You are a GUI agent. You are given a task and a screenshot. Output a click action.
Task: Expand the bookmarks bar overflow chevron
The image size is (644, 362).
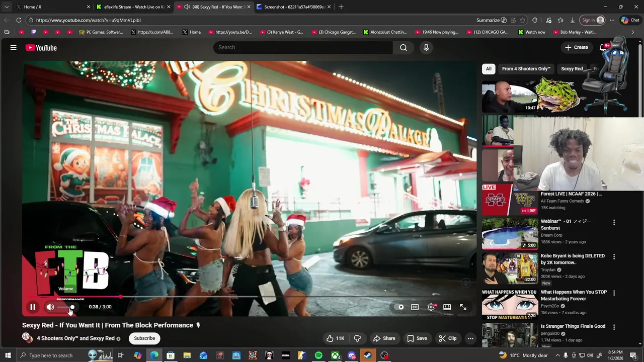[632, 32]
